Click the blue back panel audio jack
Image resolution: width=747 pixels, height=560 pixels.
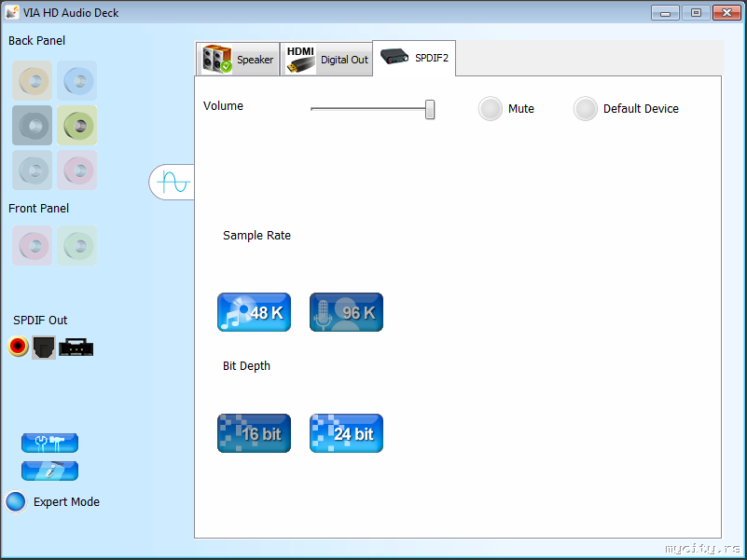(x=76, y=80)
